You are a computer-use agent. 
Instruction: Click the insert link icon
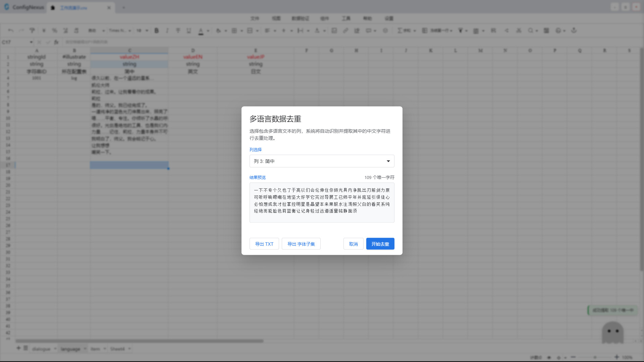coord(346,30)
